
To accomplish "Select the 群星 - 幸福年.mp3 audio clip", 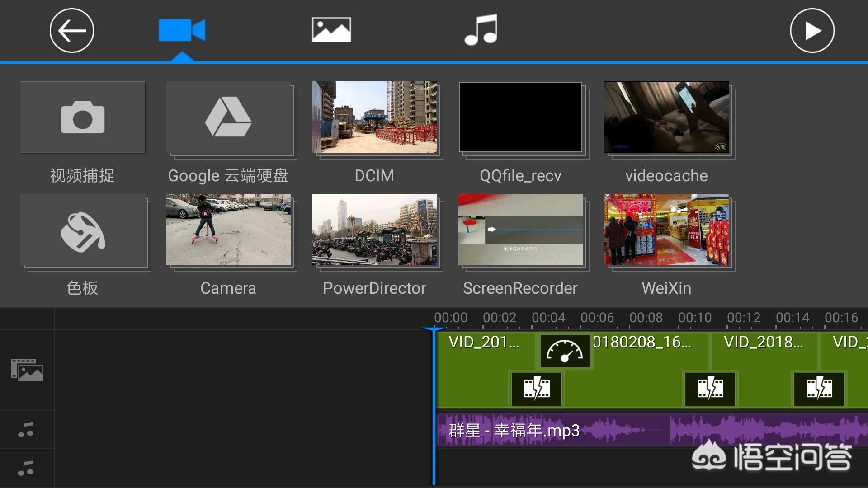I will tap(514, 431).
